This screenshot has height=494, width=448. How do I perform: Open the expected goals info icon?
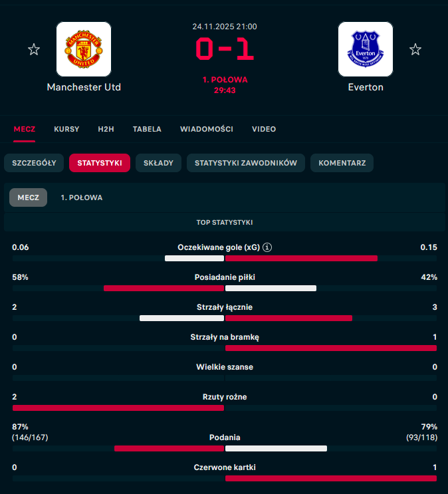[267, 247]
